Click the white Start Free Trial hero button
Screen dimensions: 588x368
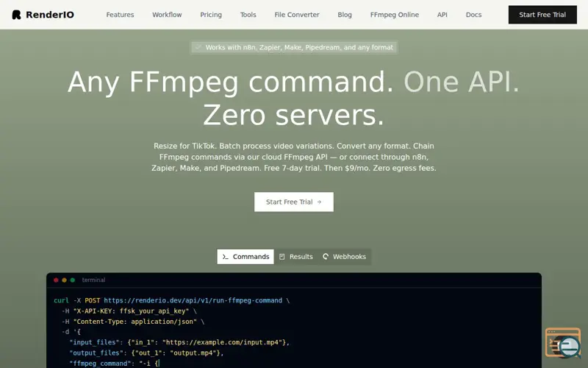click(x=293, y=202)
